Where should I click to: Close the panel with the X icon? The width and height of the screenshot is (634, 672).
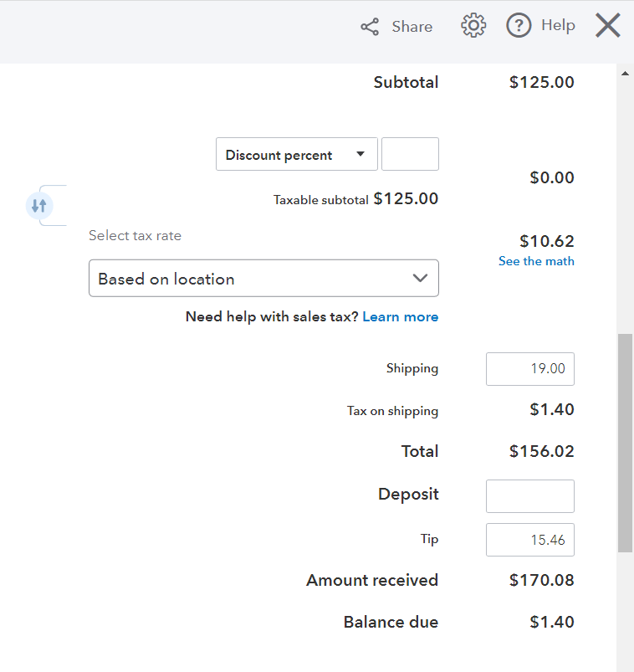coord(607,25)
